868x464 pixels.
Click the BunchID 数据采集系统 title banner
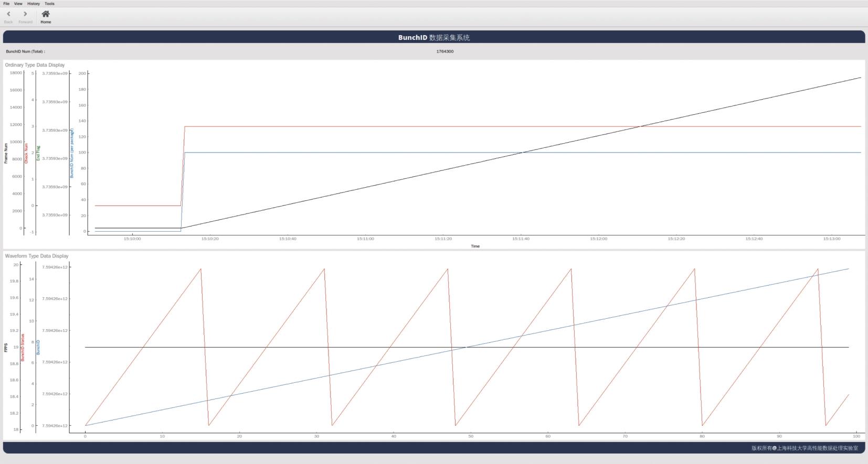point(433,37)
